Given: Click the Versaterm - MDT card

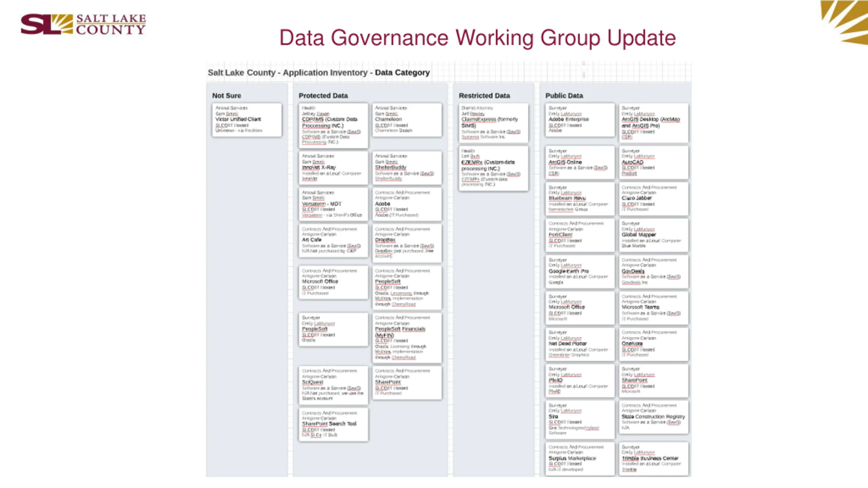Looking at the screenshot, I should tap(333, 204).
